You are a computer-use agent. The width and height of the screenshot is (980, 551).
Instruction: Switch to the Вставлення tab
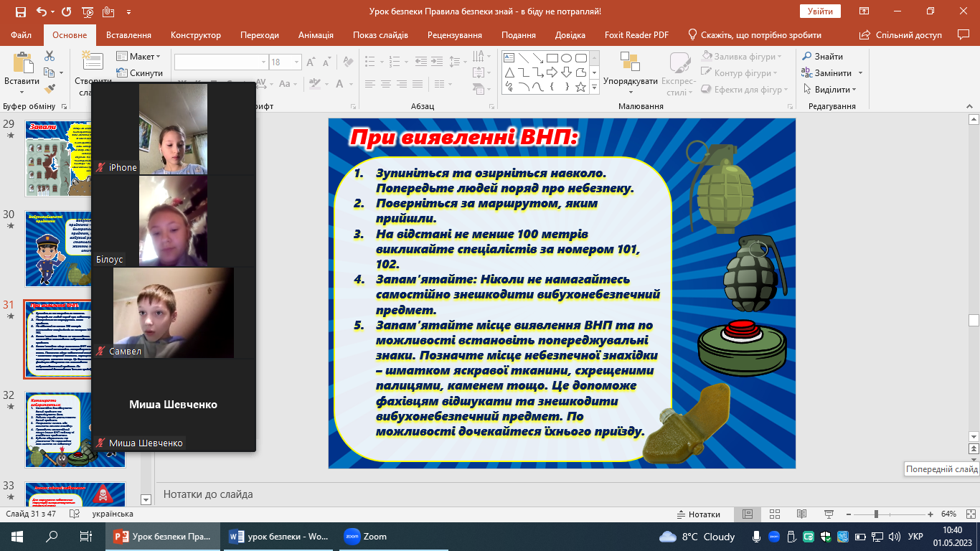coord(128,35)
